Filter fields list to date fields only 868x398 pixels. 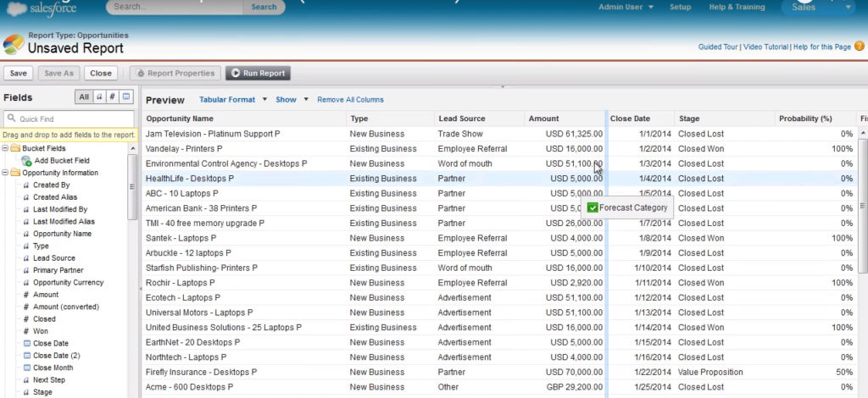(x=126, y=97)
